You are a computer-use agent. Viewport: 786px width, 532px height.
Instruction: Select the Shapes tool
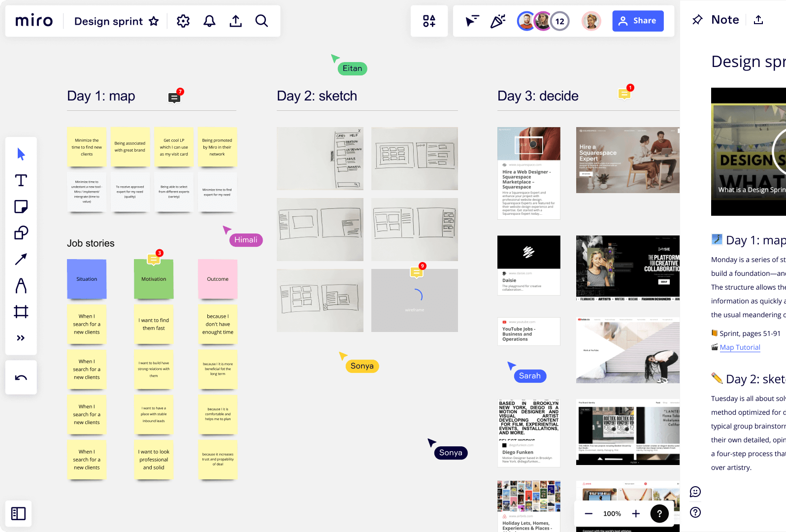(21, 233)
